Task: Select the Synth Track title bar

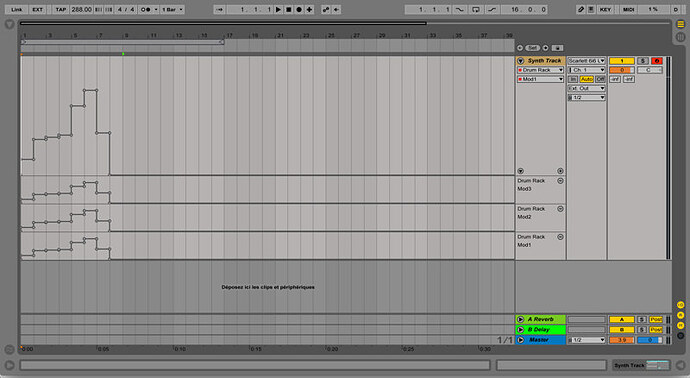Action: tap(541, 61)
